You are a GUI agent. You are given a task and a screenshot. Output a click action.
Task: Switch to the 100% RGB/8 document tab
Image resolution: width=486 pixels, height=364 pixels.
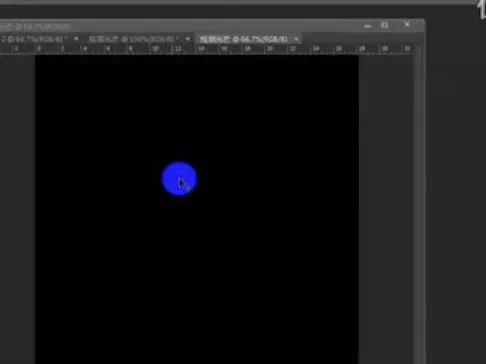pos(132,39)
